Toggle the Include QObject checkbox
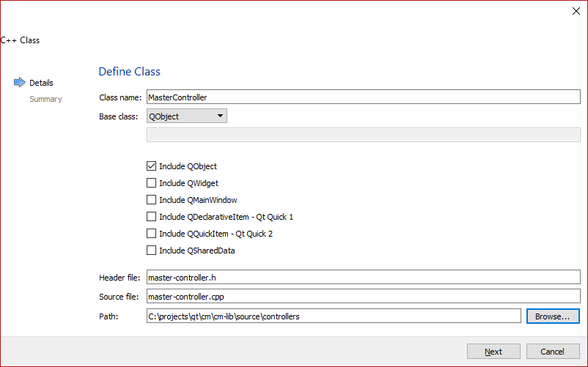The height and width of the screenshot is (367, 588). click(x=152, y=166)
